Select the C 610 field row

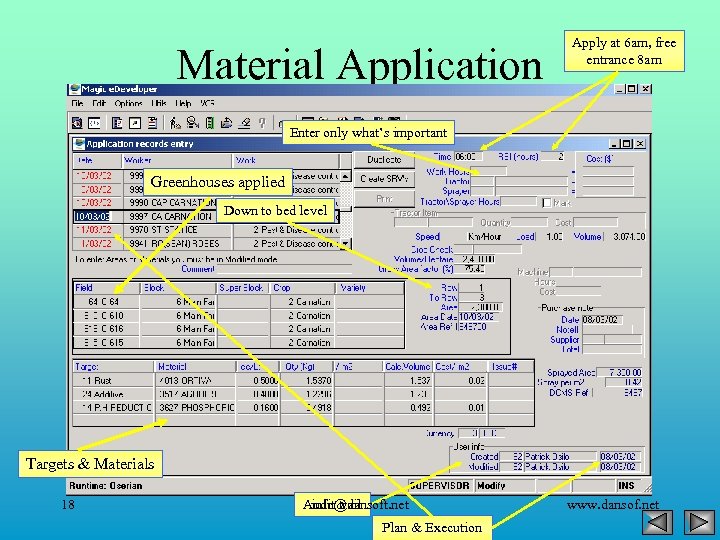pos(239,315)
